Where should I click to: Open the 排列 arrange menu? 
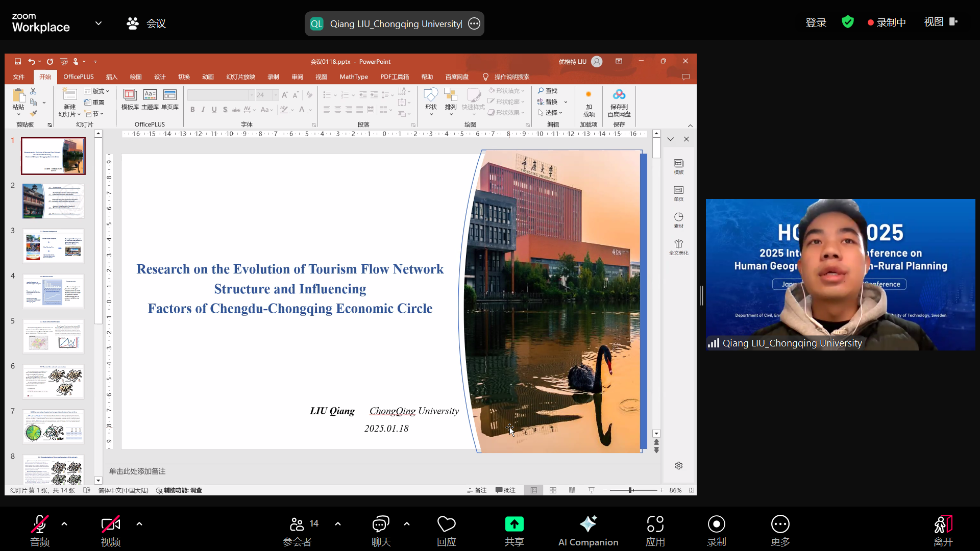[451, 101]
